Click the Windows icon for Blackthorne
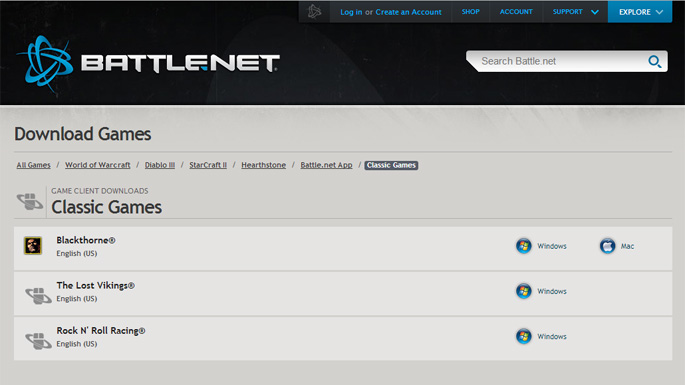Viewport: 685px width, 385px height. tap(523, 246)
